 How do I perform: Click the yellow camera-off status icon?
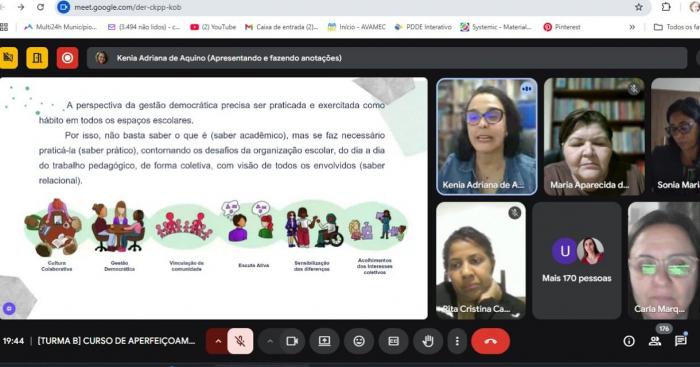pyautogui.click(x=8, y=58)
